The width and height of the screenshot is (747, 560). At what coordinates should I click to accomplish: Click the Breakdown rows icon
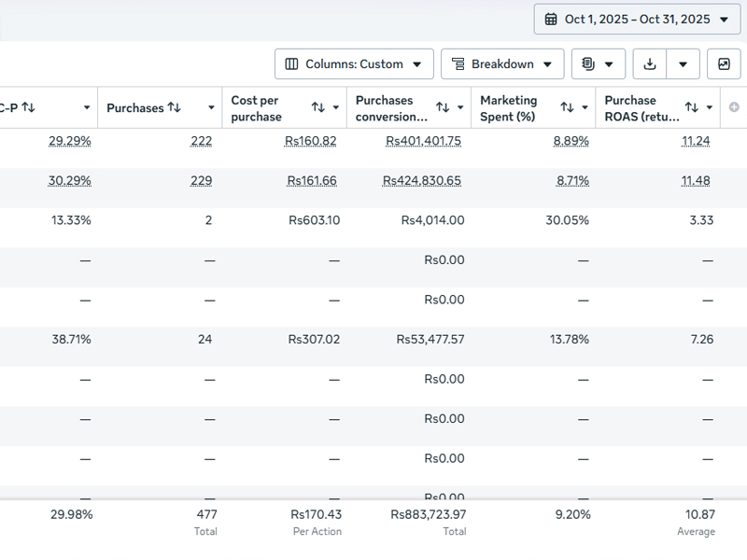pyautogui.click(x=458, y=63)
